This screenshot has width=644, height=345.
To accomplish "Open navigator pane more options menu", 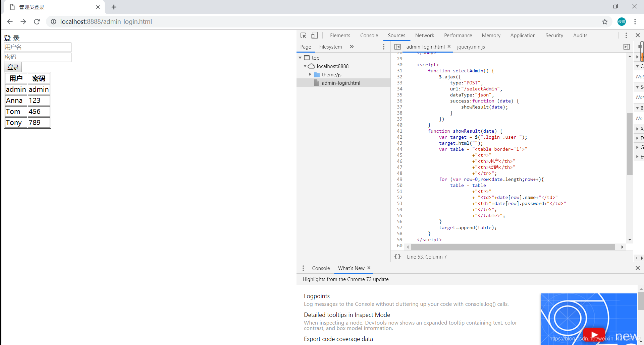I will point(384,47).
